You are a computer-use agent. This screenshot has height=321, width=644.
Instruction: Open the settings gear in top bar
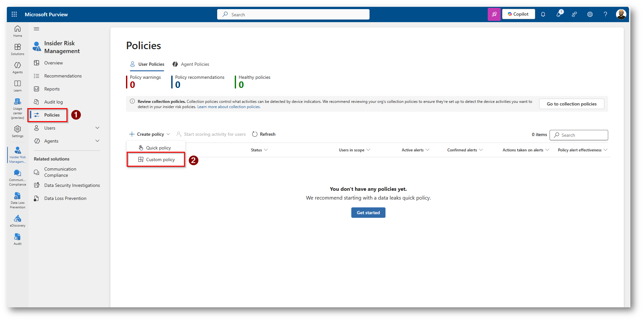590,14
